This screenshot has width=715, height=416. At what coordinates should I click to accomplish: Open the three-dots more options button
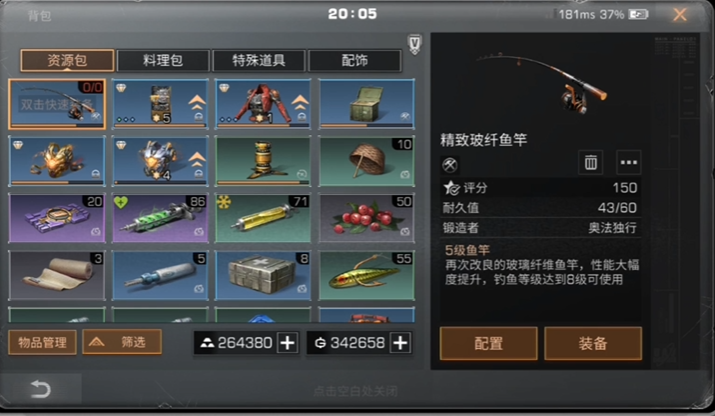click(628, 162)
